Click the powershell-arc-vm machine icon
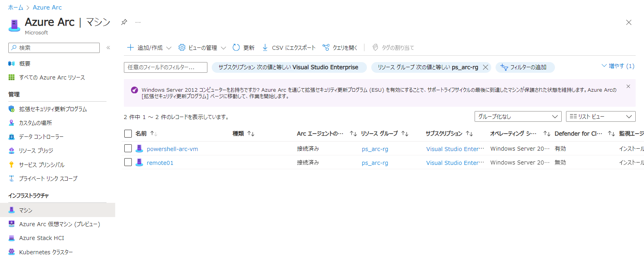 point(139,149)
